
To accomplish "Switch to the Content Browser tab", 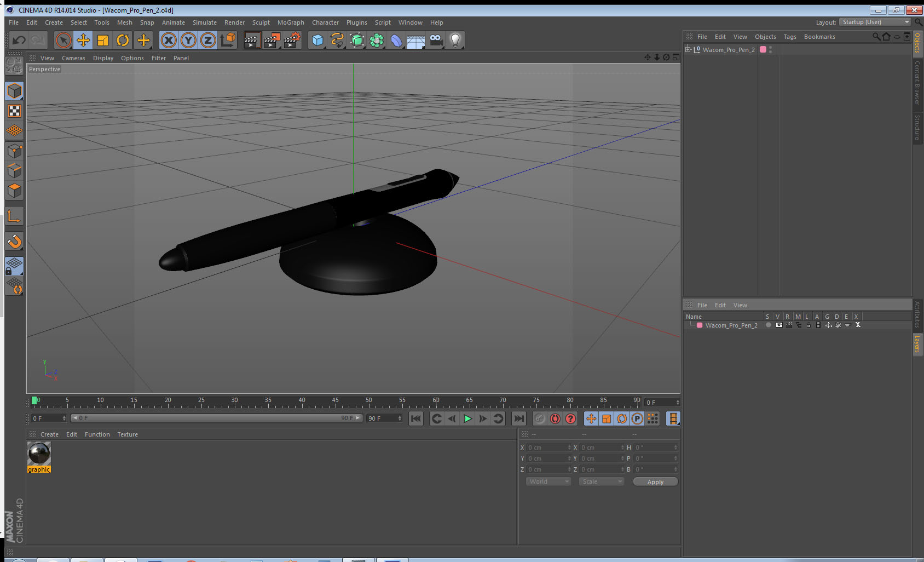I will (x=917, y=83).
